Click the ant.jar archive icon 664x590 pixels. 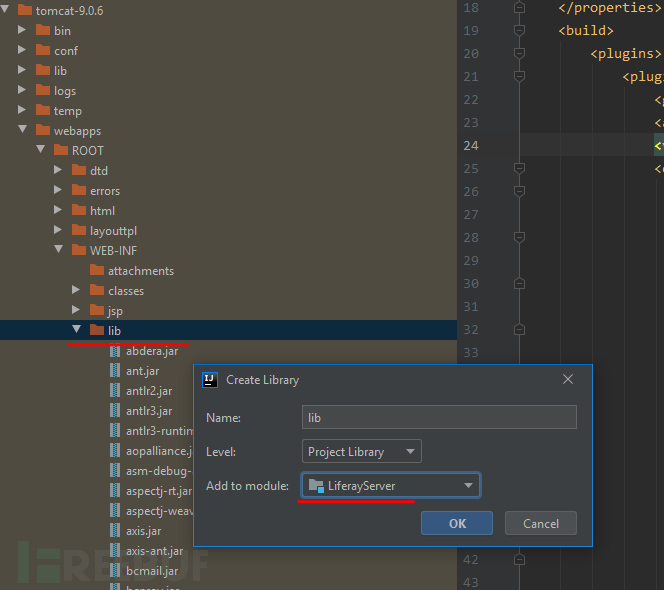pyautogui.click(x=115, y=371)
